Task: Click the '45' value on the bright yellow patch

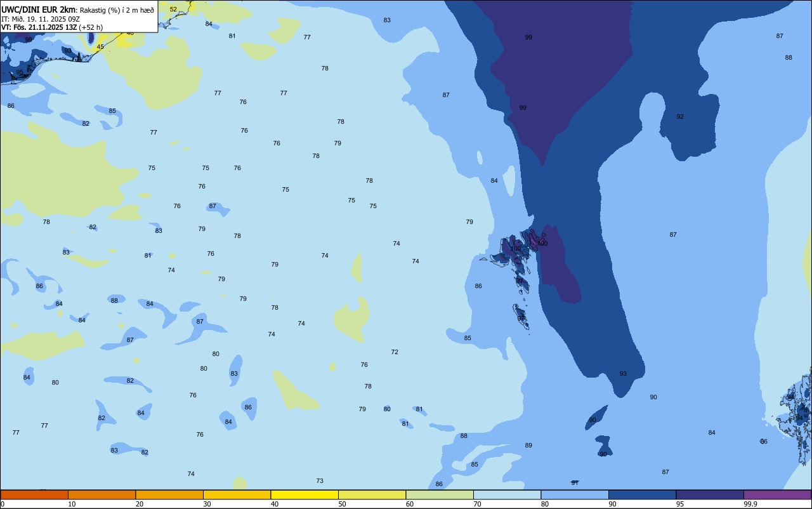Action: tap(100, 47)
